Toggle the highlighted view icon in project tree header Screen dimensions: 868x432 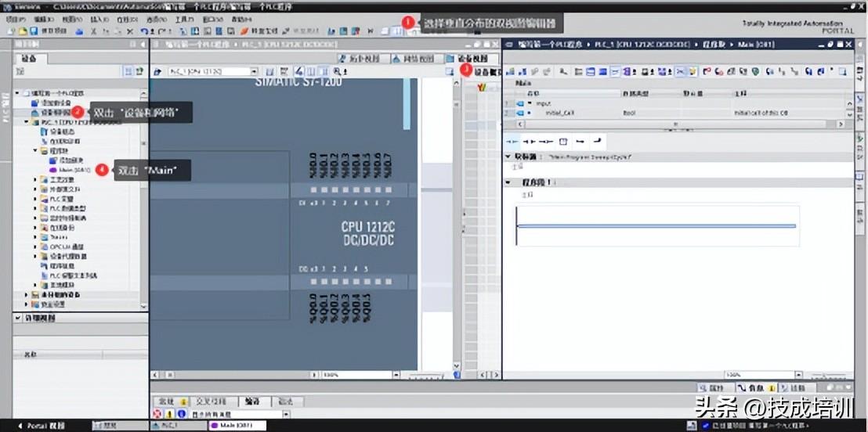(x=128, y=71)
